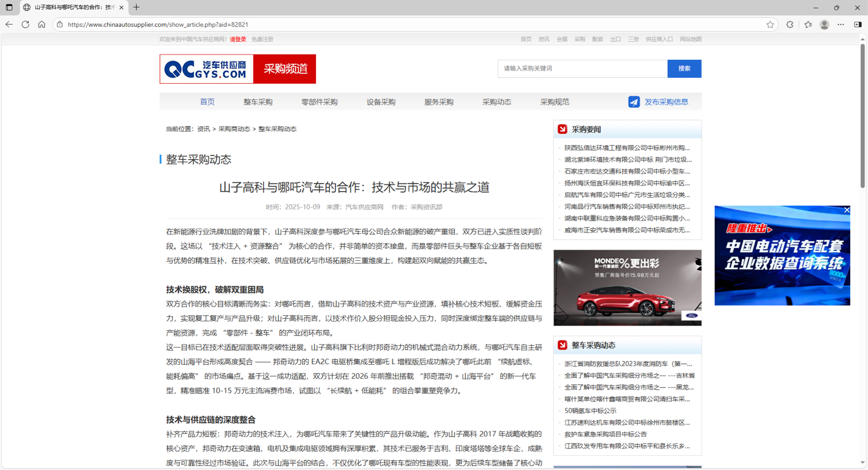This screenshot has width=868, height=470.
Task: Click the 发布采购信息 paper plane icon
Action: (x=634, y=102)
